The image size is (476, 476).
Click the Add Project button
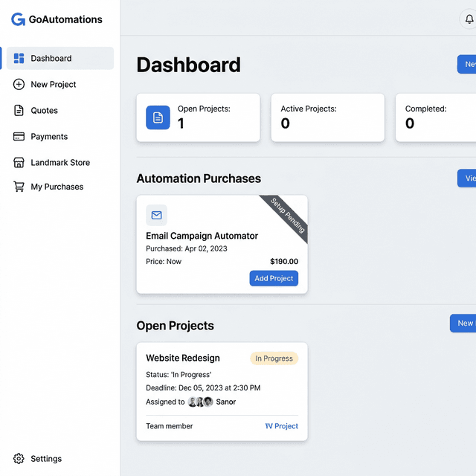coord(274,278)
